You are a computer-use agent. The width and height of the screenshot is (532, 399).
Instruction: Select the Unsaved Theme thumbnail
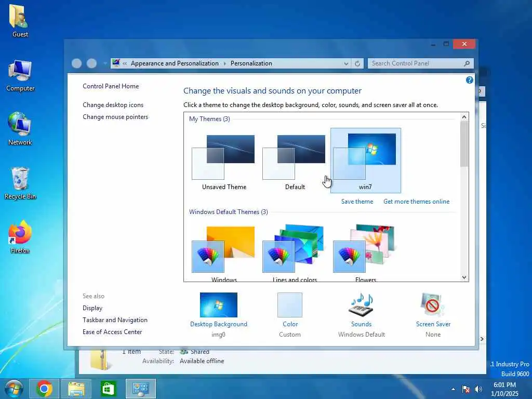(224, 161)
